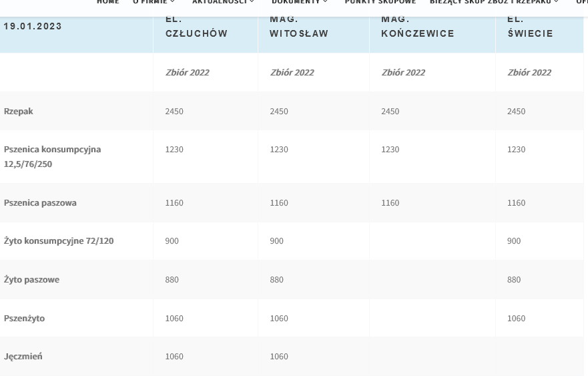Image resolution: width=588 pixels, height=376 pixels.
Task: Go to the HOME menu item
Action: pos(107,3)
